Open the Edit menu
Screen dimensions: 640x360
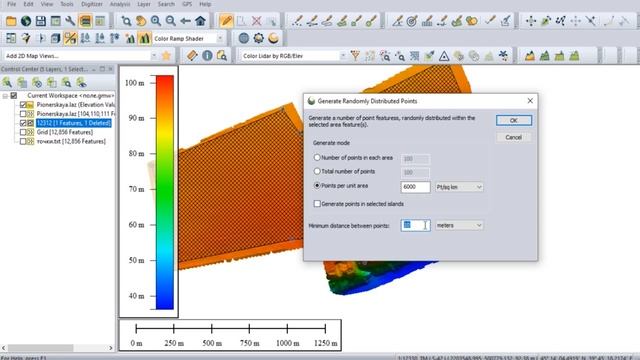click(x=28, y=4)
